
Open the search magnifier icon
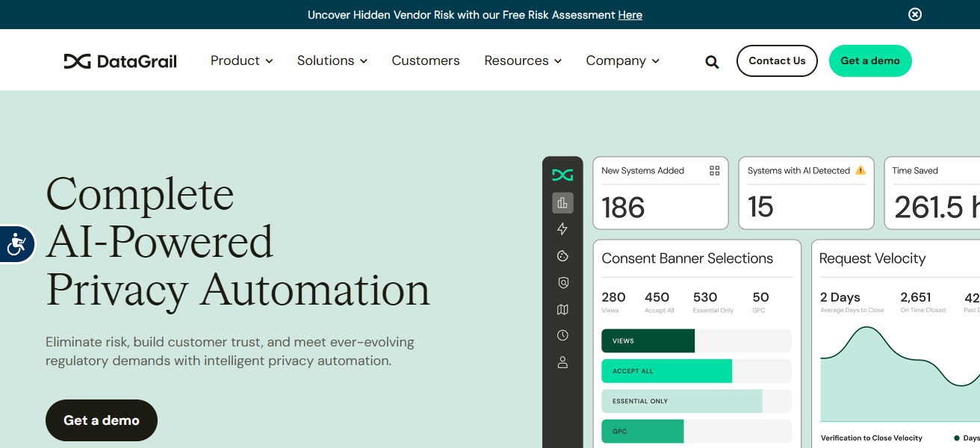pyautogui.click(x=712, y=62)
